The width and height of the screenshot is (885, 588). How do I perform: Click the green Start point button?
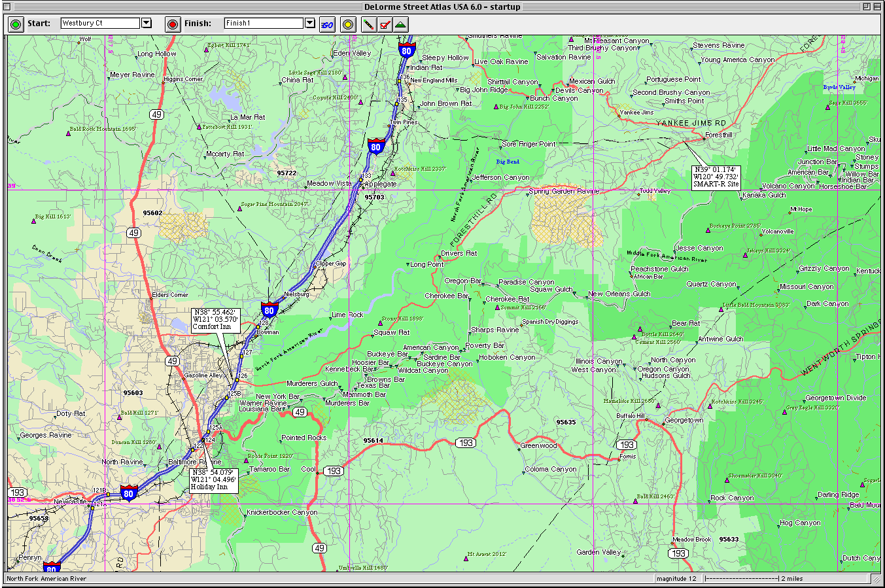coord(16,24)
